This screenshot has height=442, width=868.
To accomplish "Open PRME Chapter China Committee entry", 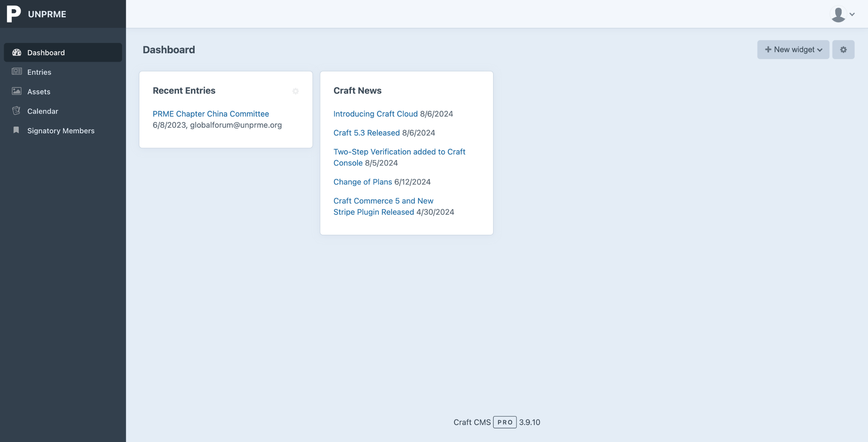I will coord(211,114).
